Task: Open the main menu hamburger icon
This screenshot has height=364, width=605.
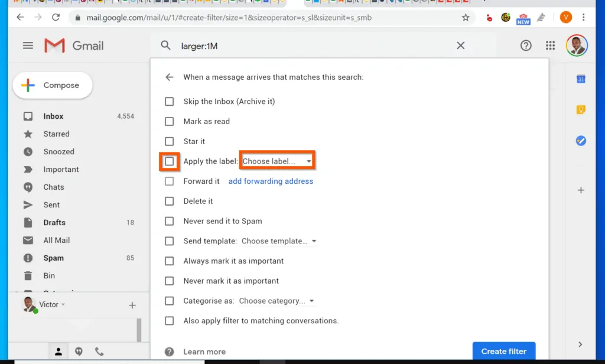Action: (x=28, y=45)
